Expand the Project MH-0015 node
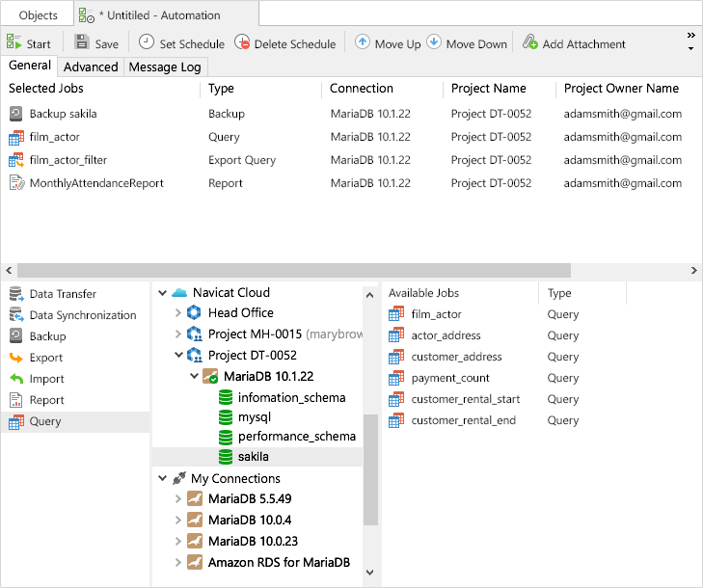The image size is (703, 588). pos(178,334)
